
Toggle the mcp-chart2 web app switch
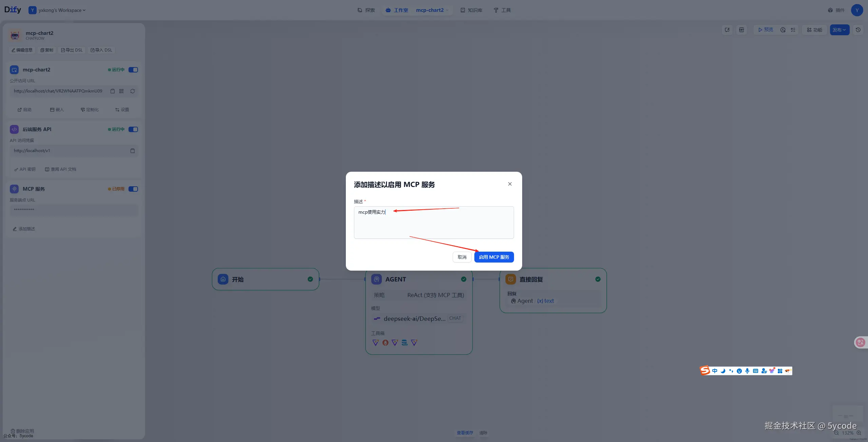pos(133,70)
